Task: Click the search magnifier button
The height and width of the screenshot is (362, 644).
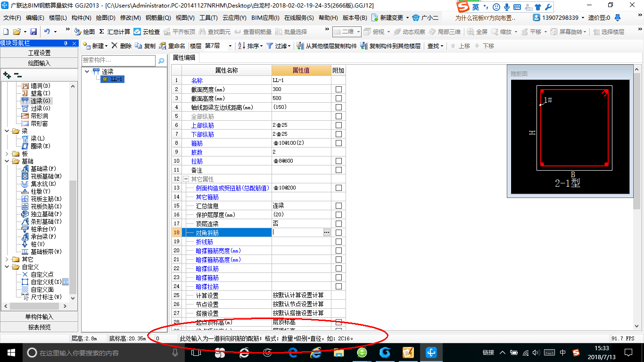Action: [161, 61]
